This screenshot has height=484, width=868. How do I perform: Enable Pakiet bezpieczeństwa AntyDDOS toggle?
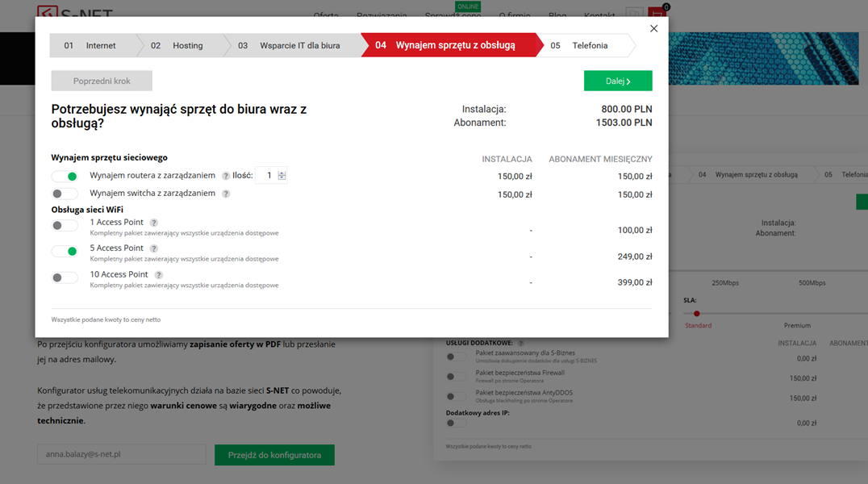click(457, 397)
